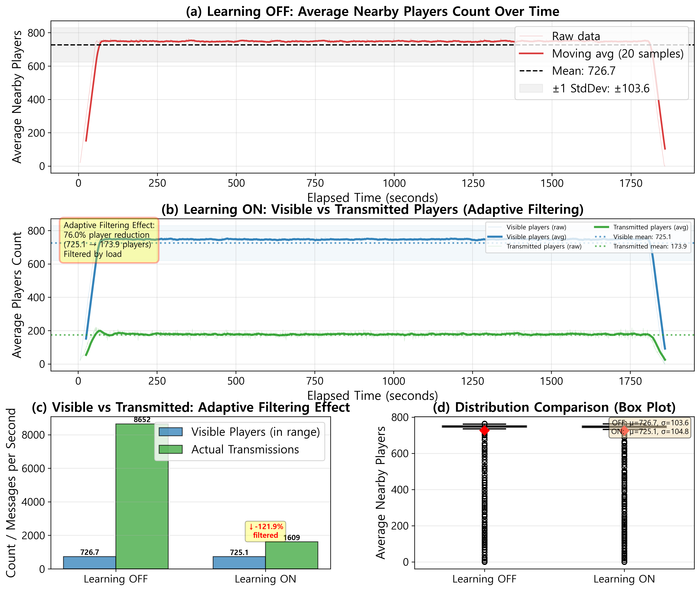The image size is (700, 591).
Task: Click the blue 726.7 Visible Players bar
Action: pyautogui.click(x=89, y=563)
